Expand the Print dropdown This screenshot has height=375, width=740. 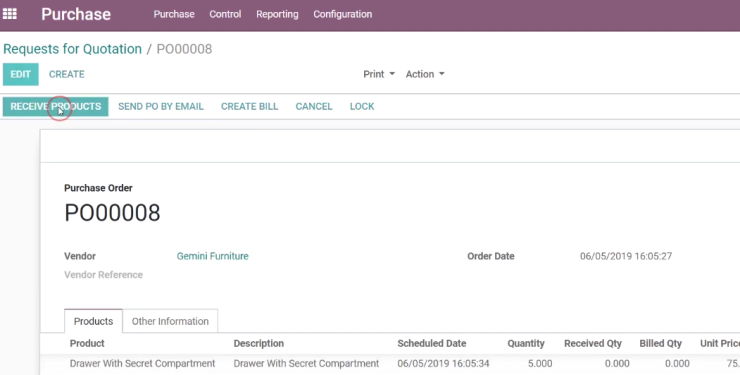[379, 74]
